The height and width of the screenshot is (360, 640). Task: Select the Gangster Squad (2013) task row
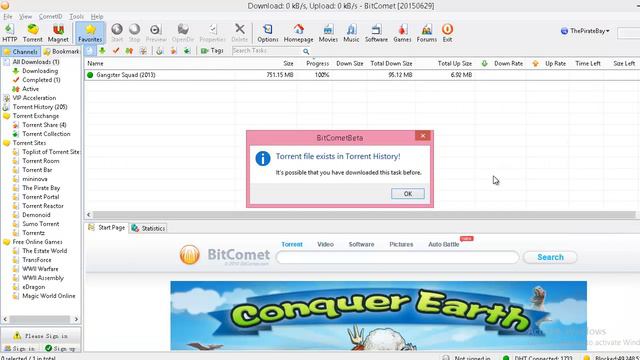click(362, 75)
